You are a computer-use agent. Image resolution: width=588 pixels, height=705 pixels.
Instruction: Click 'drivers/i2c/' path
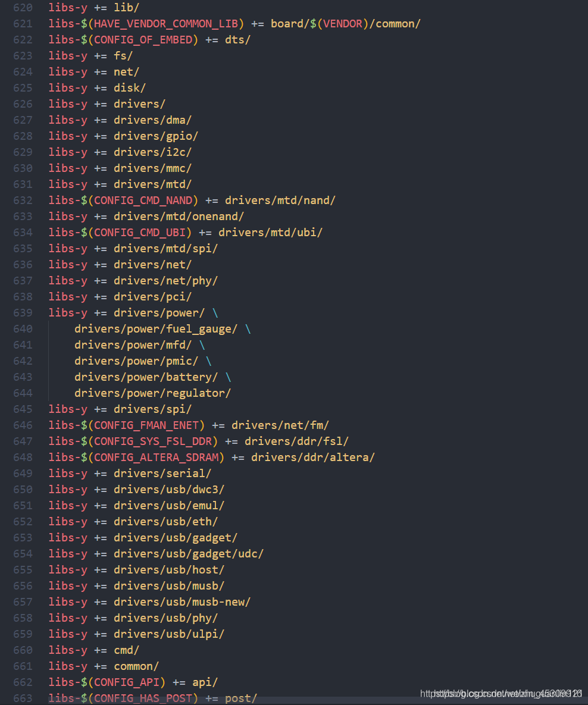(152, 152)
